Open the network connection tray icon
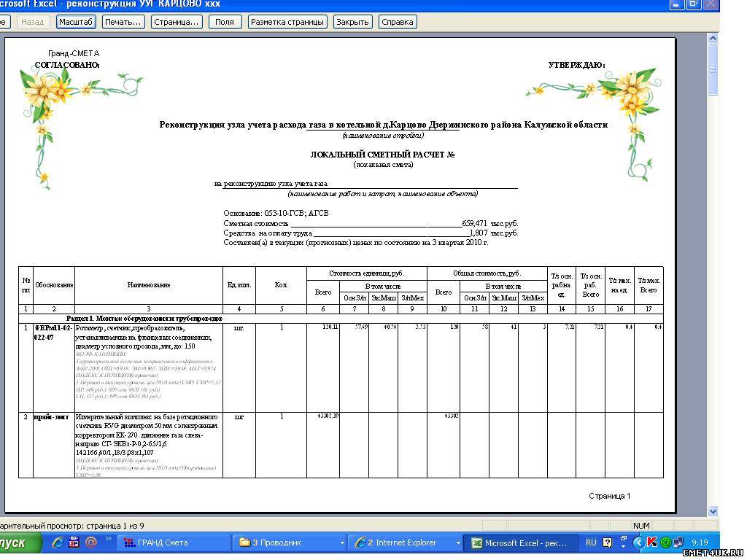Viewport: 747px width, 560px height. [678, 542]
